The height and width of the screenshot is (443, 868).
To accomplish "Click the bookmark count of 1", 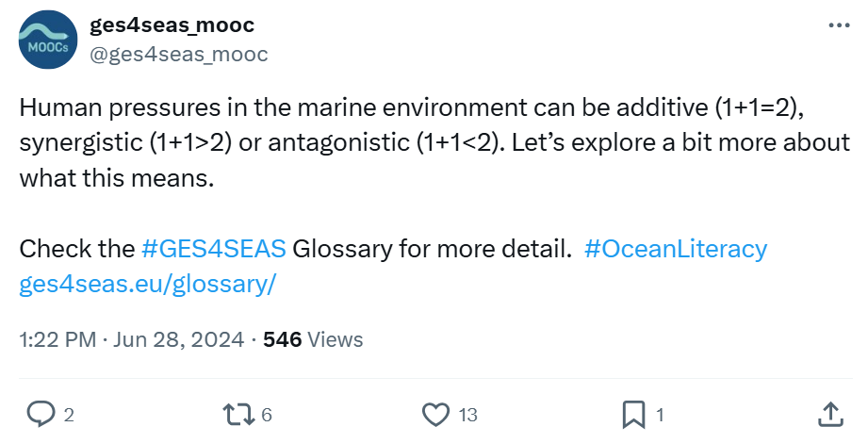I will (x=660, y=415).
